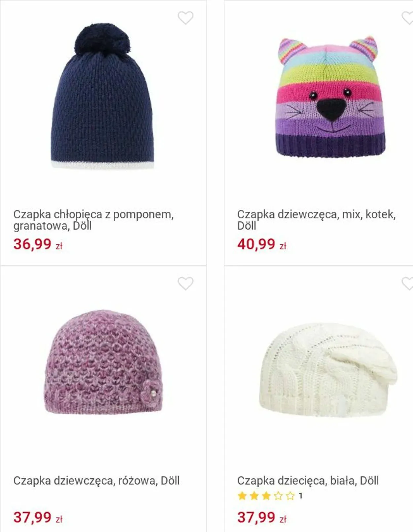This screenshot has height=532, width=413.
Task: Save the white children's hat to favorites
Action: pos(407,283)
